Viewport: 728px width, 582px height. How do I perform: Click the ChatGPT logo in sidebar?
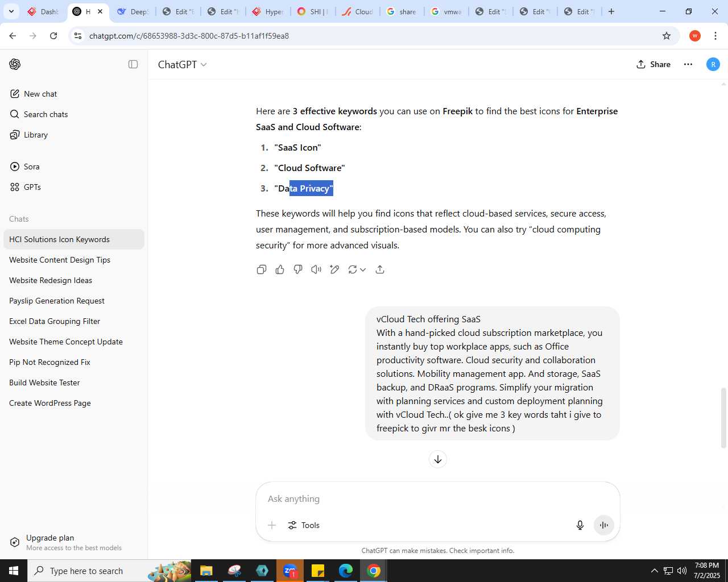click(x=15, y=64)
